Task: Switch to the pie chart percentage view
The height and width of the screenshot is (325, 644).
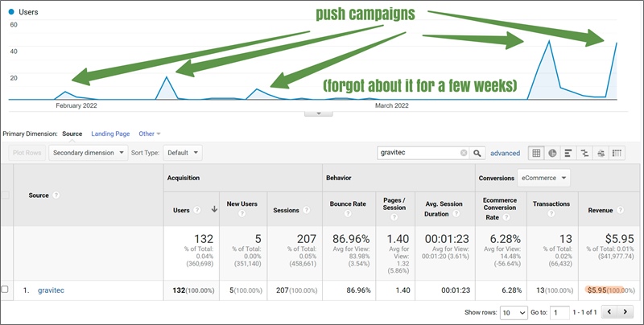Action: [x=552, y=153]
